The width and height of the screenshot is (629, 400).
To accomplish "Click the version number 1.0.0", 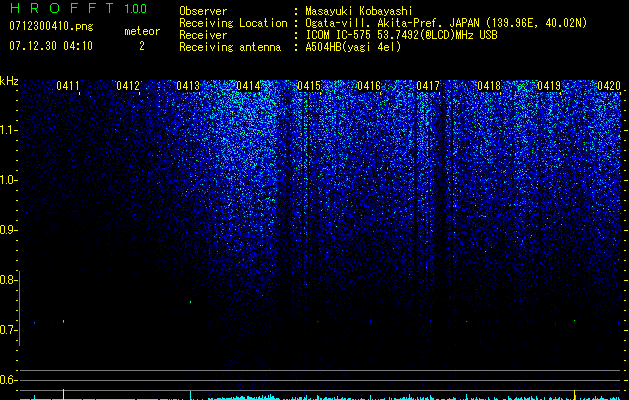I will pyautogui.click(x=135, y=8).
